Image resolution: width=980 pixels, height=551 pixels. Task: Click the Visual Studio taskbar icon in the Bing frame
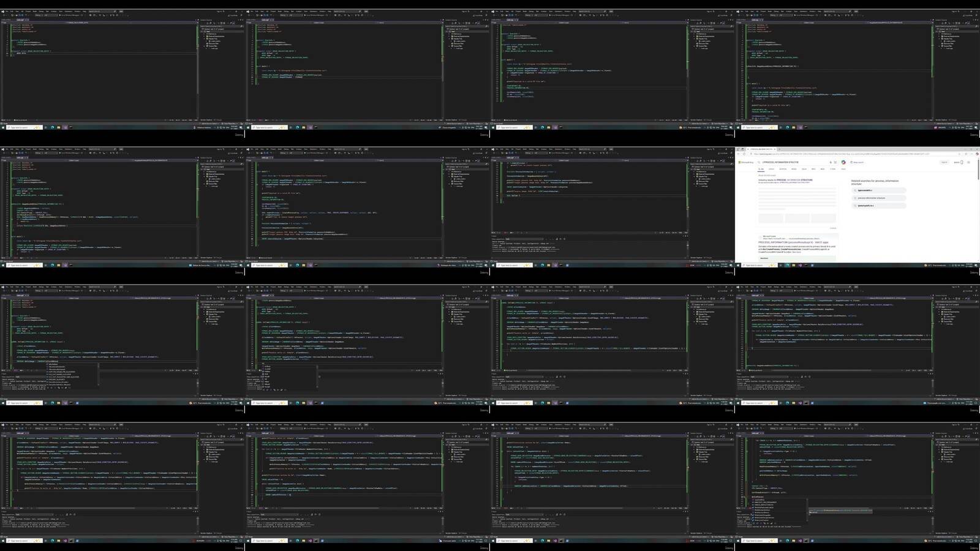800,265
